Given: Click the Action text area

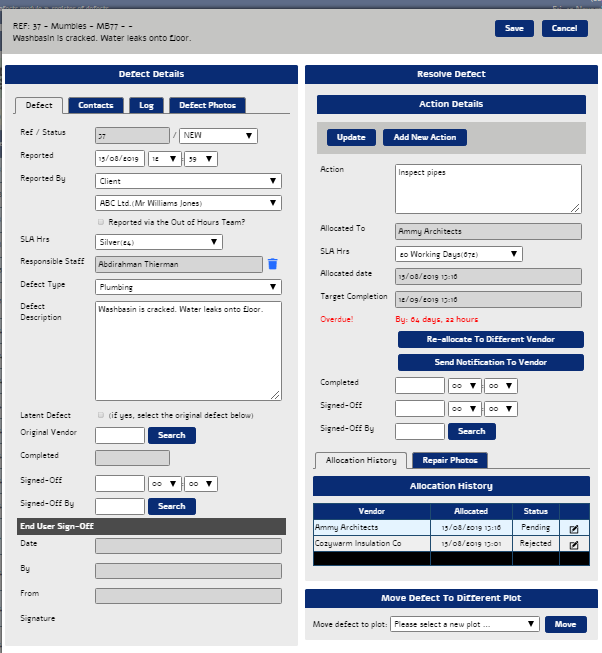Looking at the screenshot, I should click(488, 188).
